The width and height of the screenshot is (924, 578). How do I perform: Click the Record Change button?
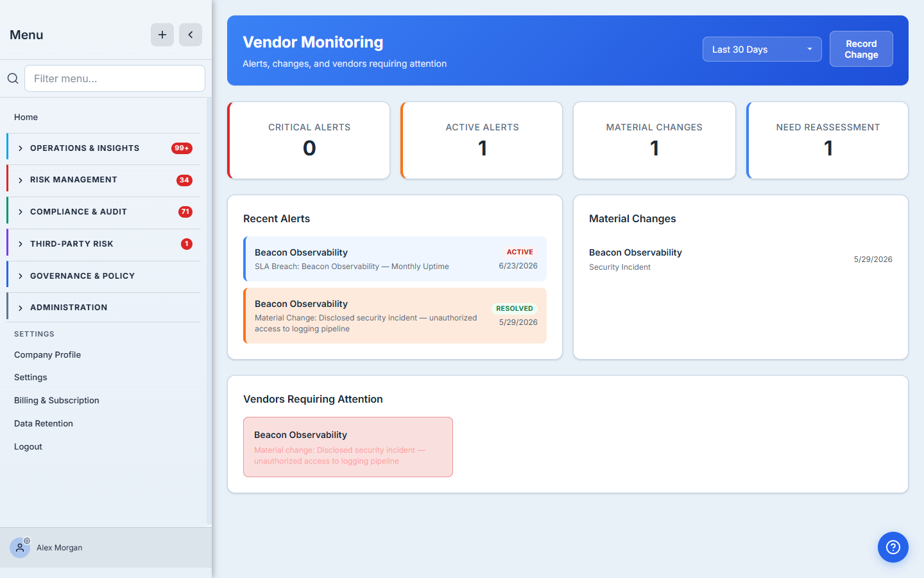coord(861,49)
